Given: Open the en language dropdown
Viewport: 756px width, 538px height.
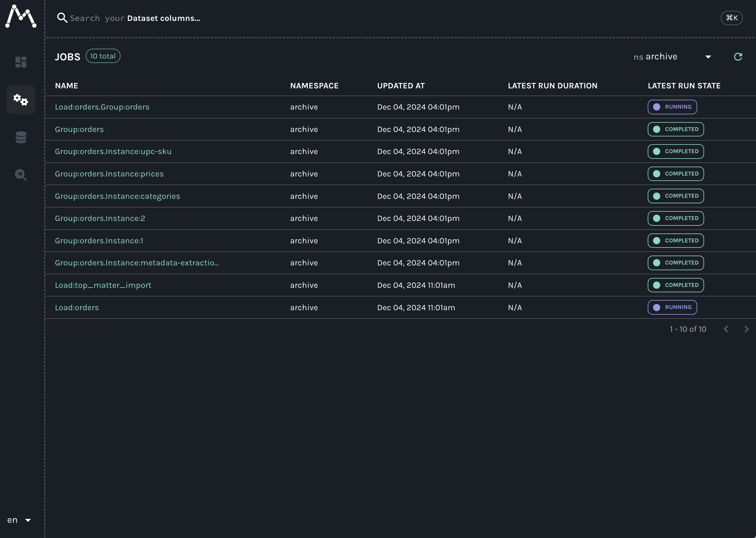Looking at the screenshot, I should coord(19,520).
